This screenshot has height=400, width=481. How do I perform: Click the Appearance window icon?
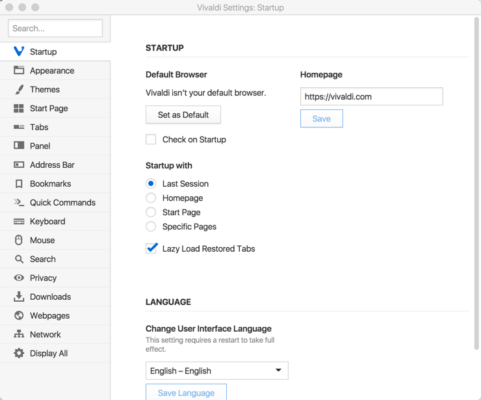click(19, 70)
